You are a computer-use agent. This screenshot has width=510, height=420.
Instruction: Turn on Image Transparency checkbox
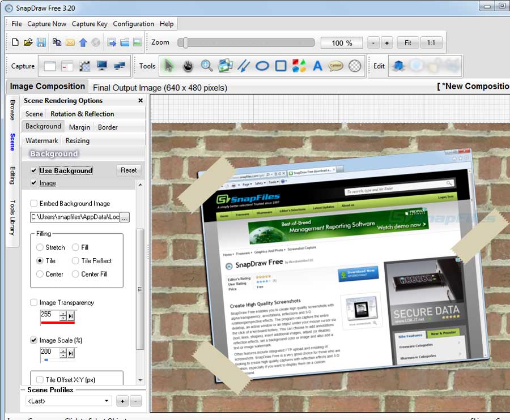click(34, 303)
